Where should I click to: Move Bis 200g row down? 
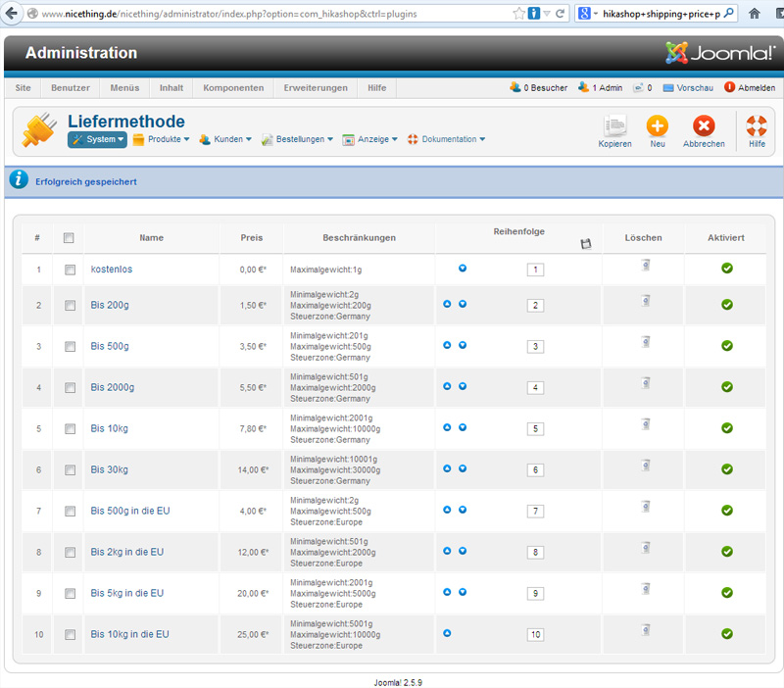coord(463,305)
